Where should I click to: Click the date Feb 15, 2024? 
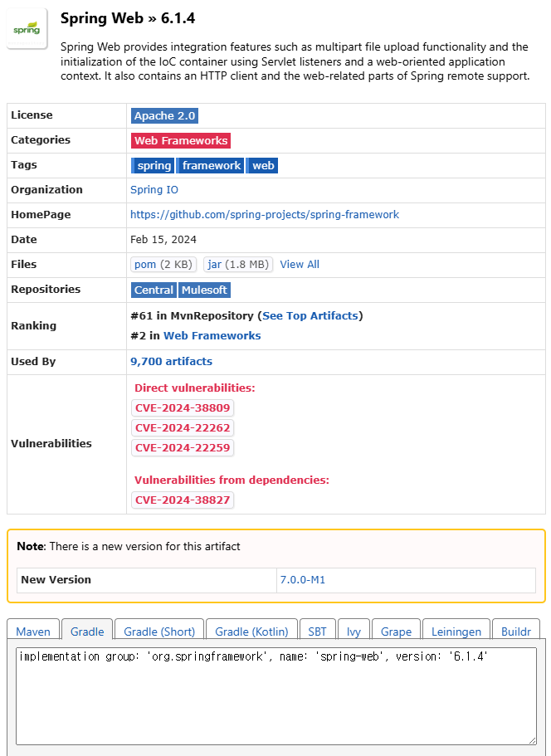163,240
